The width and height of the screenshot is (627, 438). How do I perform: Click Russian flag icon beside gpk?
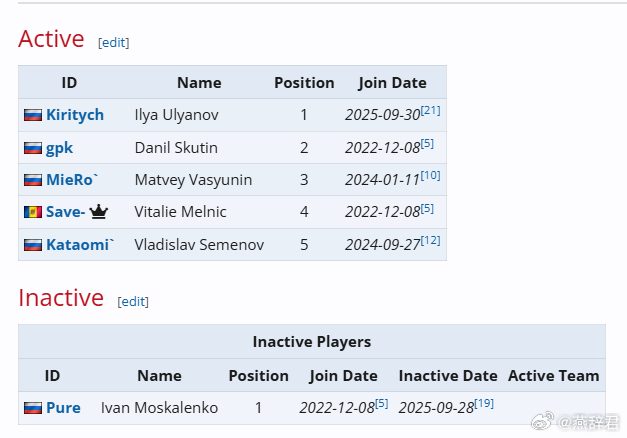click(x=32, y=148)
